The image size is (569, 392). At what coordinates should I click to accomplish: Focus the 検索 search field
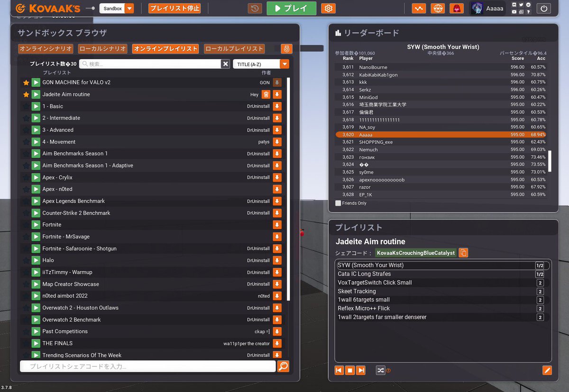pyautogui.click(x=150, y=64)
